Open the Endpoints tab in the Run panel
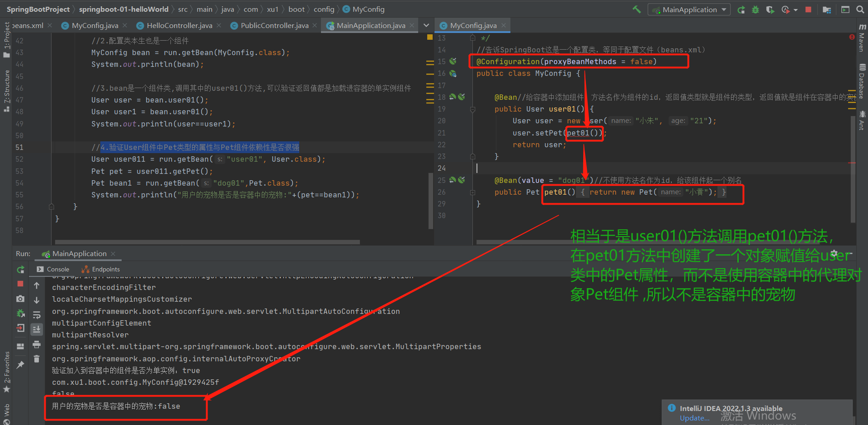 [x=100, y=269]
